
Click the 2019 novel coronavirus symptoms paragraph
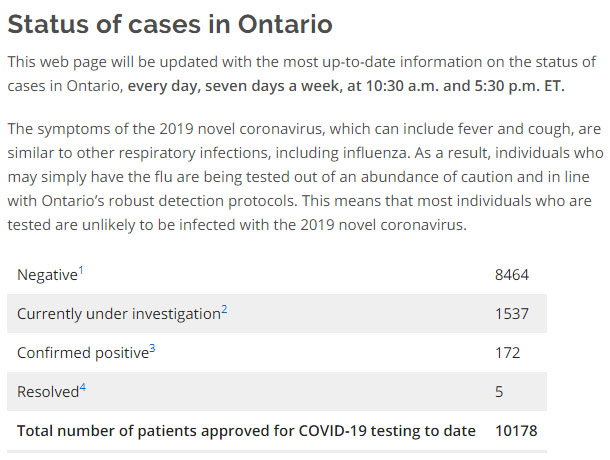(300, 177)
